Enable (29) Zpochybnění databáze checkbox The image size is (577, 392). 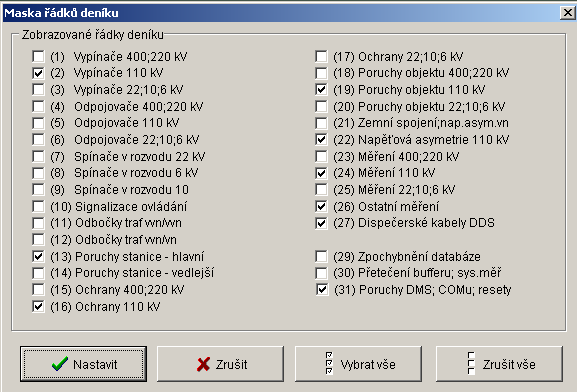[321, 257]
